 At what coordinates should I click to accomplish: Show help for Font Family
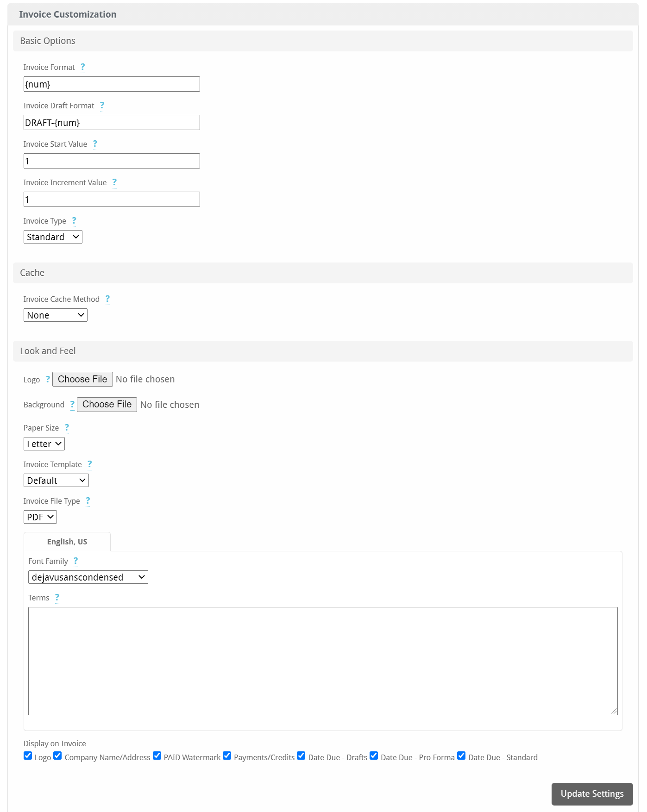[75, 561]
